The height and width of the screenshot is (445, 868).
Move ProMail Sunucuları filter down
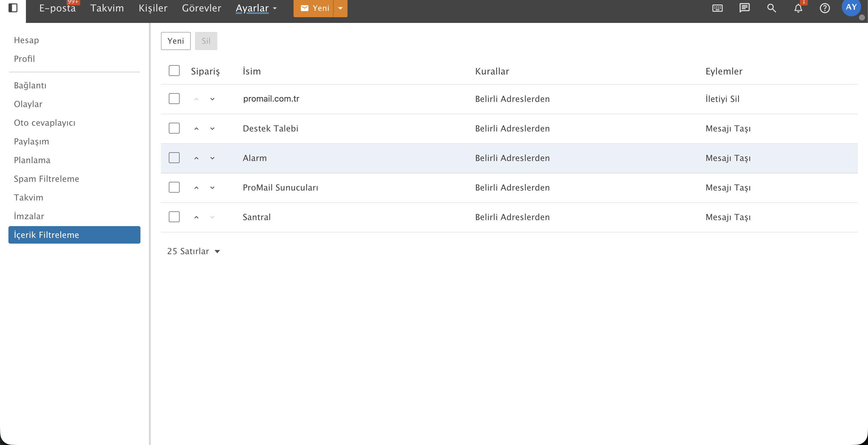pos(212,188)
